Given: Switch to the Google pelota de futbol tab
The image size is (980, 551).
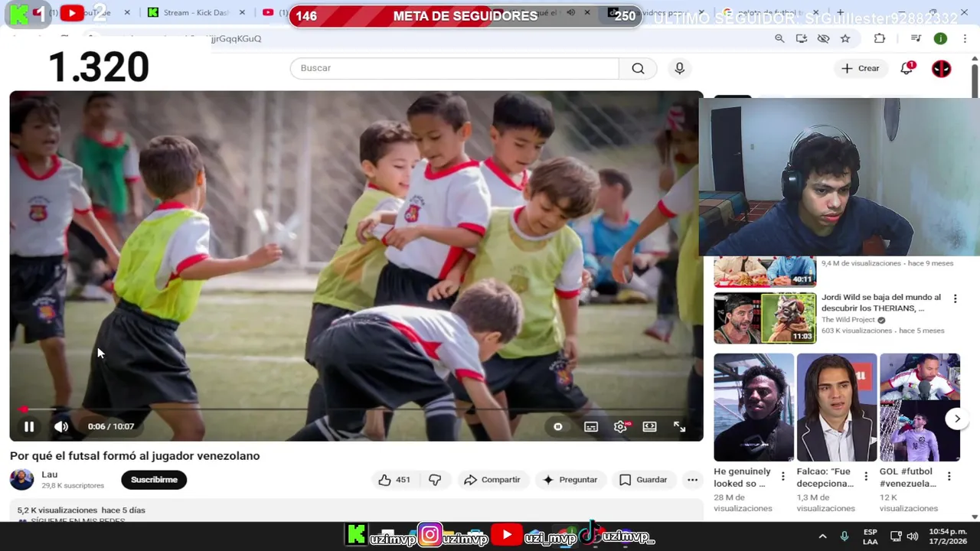Looking at the screenshot, I should (x=769, y=13).
